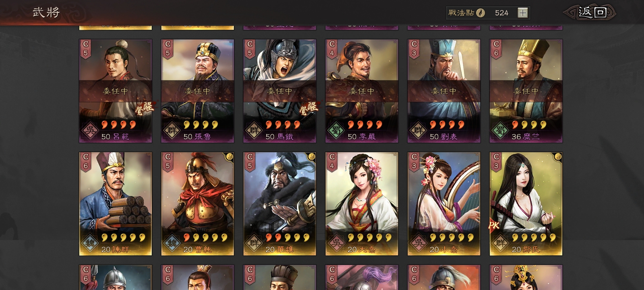The image size is (644, 290).
Task: Click the yin-yang icon on 華雄 card
Action: [312, 157]
